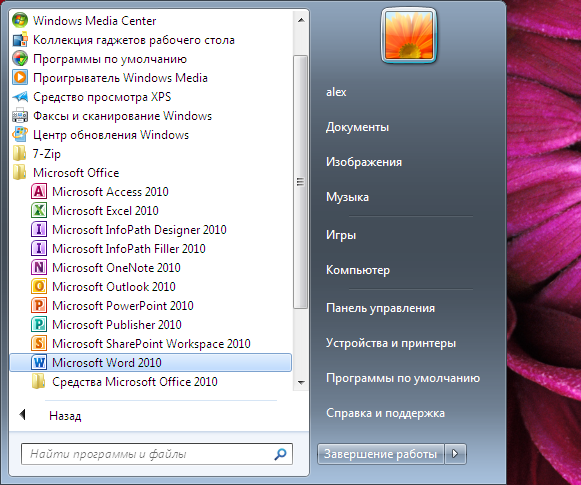The image size is (581, 485).
Task: Launch Microsoft SharePoint Workspace 2010 by its label
Action: point(151,344)
